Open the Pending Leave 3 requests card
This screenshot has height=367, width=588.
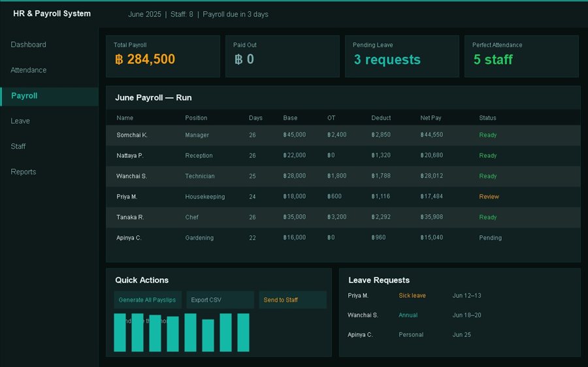[402, 56]
